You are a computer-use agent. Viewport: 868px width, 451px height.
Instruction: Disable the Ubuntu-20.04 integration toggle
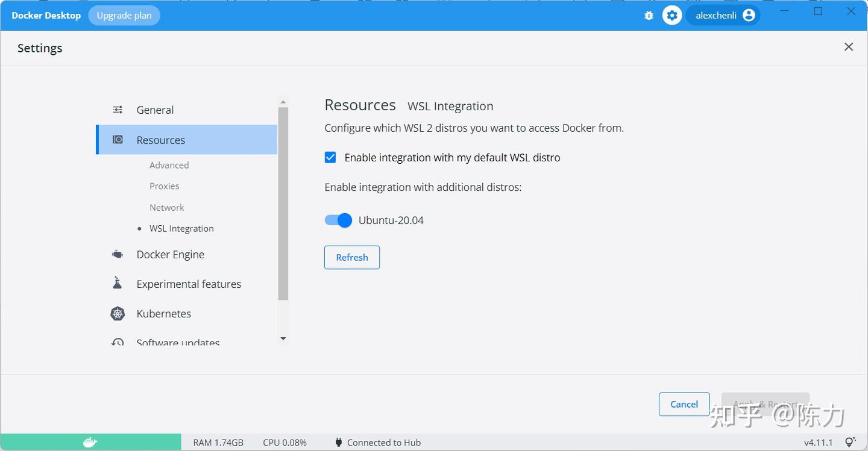click(x=338, y=220)
